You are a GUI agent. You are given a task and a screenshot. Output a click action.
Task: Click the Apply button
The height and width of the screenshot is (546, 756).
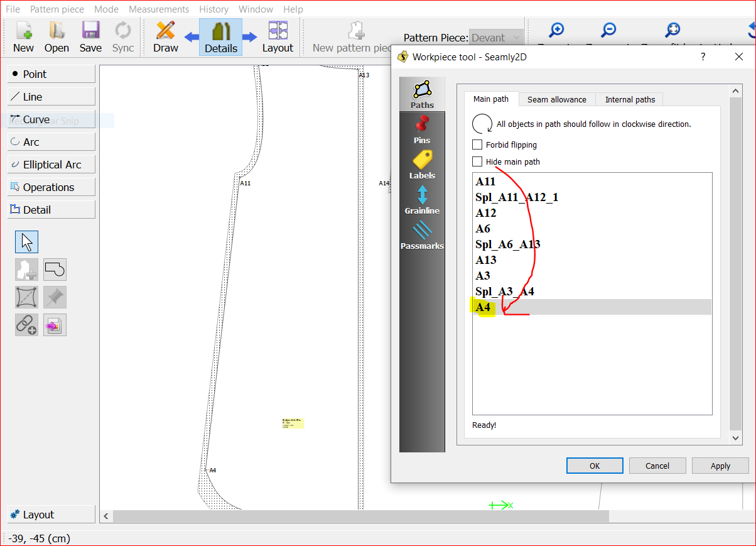tap(720, 466)
